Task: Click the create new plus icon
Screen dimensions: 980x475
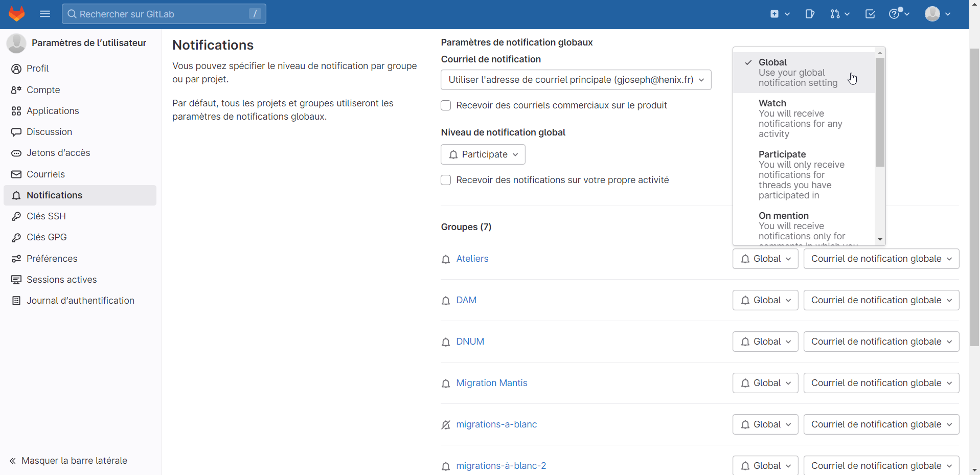Action: click(780, 14)
